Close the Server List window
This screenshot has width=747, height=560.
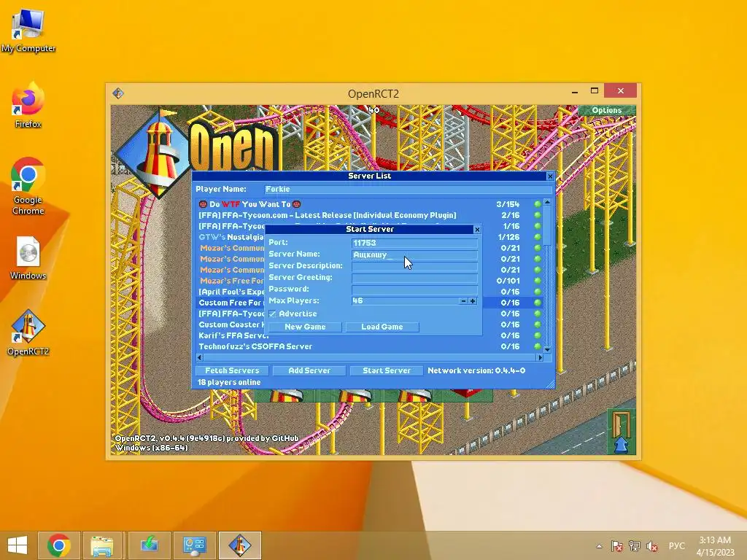pos(550,176)
